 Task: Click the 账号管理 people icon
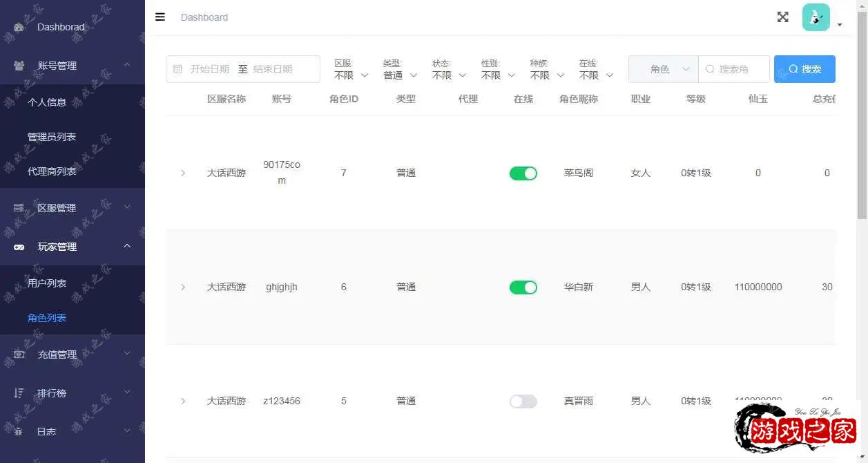click(19, 66)
